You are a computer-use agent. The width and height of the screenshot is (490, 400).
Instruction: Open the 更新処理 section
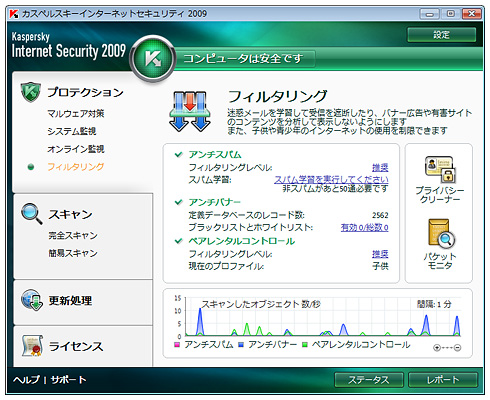[70, 300]
